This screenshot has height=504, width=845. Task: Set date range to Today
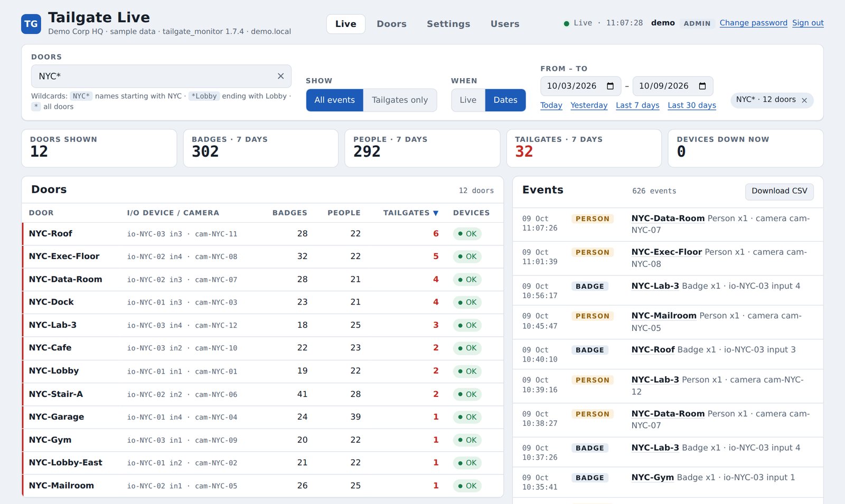pos(551,105)
